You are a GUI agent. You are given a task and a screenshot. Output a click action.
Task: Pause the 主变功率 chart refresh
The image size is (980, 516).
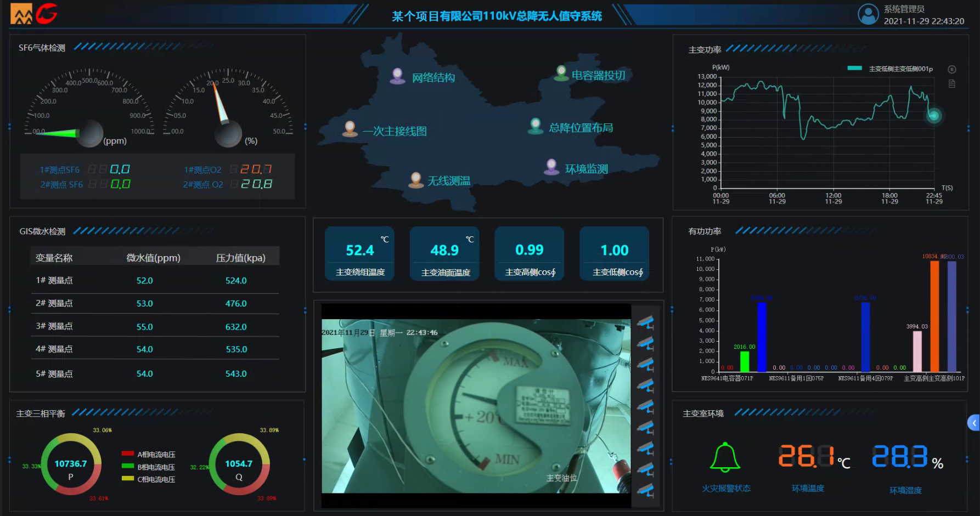[952, 70]
